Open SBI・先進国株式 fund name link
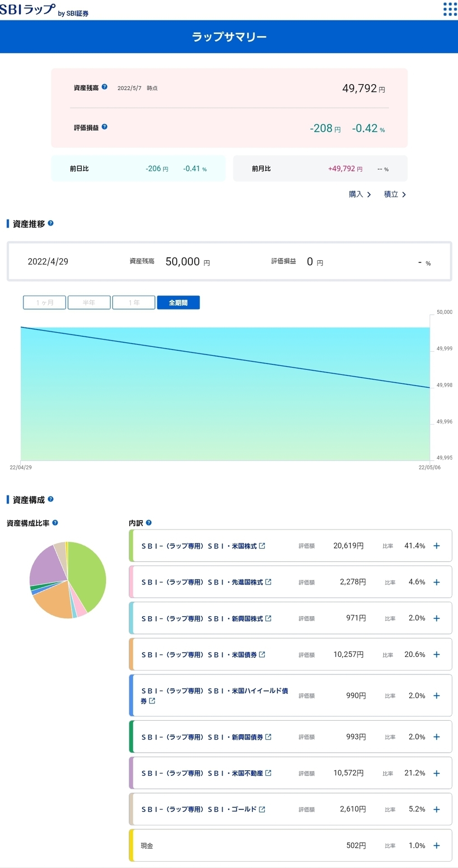Viewport: 458px width, 868px height. click(202, 582)
